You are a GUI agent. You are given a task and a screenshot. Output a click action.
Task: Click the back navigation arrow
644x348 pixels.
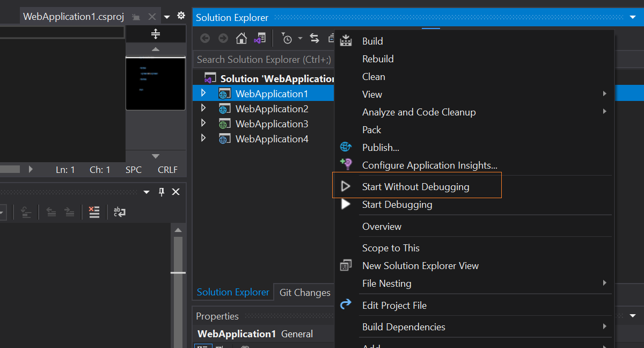point(205,39)
